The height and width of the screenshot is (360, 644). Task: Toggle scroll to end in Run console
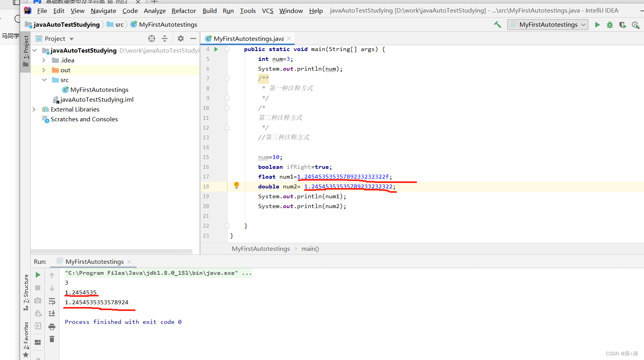pyautogui.click(x=52, y=314)
